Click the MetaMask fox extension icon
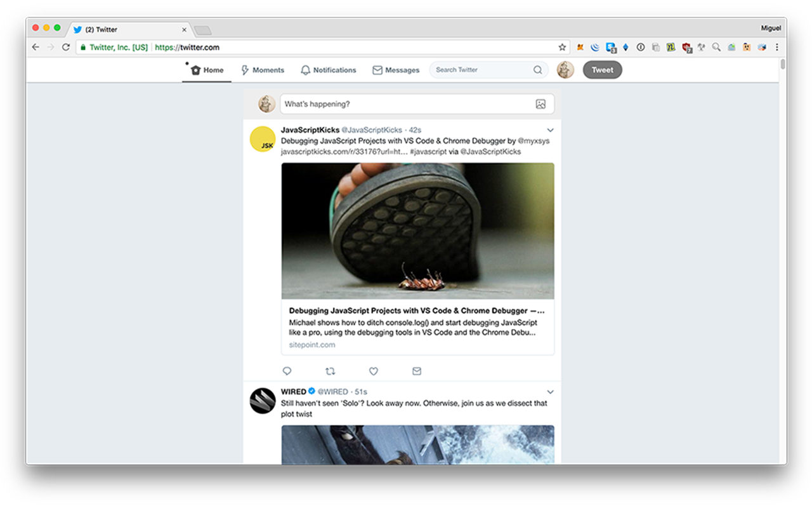Viewport: 812px width, 508px height. tap(580, 47)
